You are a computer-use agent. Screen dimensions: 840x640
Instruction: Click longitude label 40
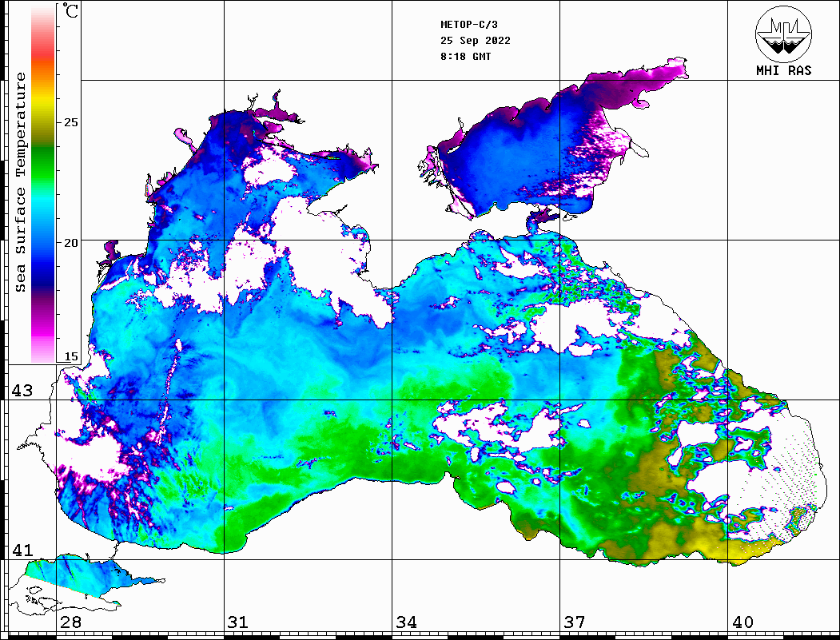(x=742, y=622)
